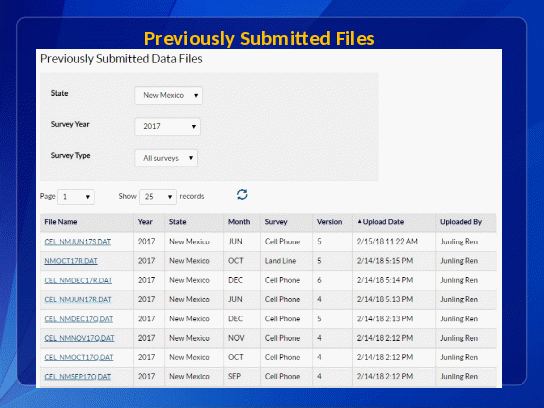Open the NMOCT17R.DAT file link

71,261
